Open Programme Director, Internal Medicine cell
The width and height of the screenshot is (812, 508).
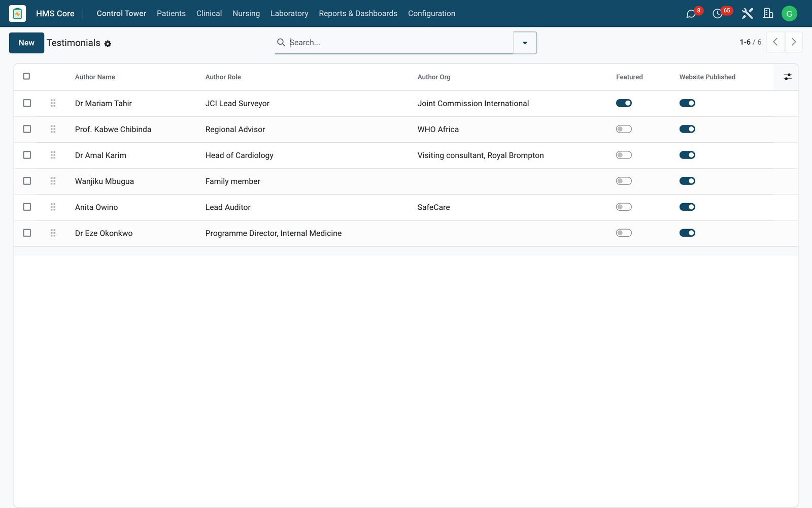point(274,233)
